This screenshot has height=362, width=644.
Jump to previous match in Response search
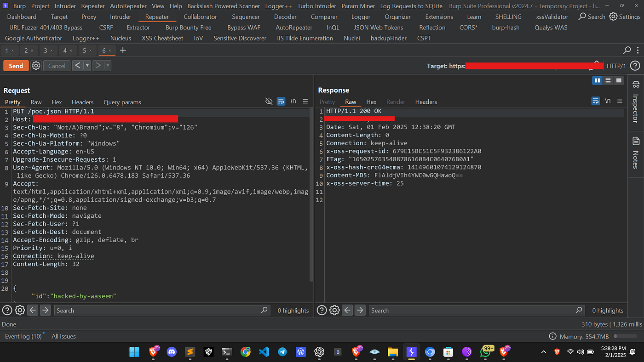[x=347, y=310]
